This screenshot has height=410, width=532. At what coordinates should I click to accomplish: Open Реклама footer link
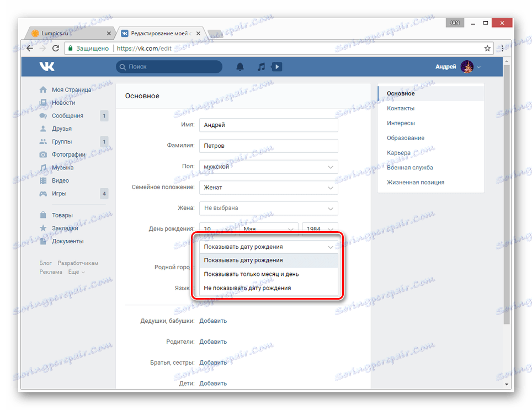[x=51, y=272]
